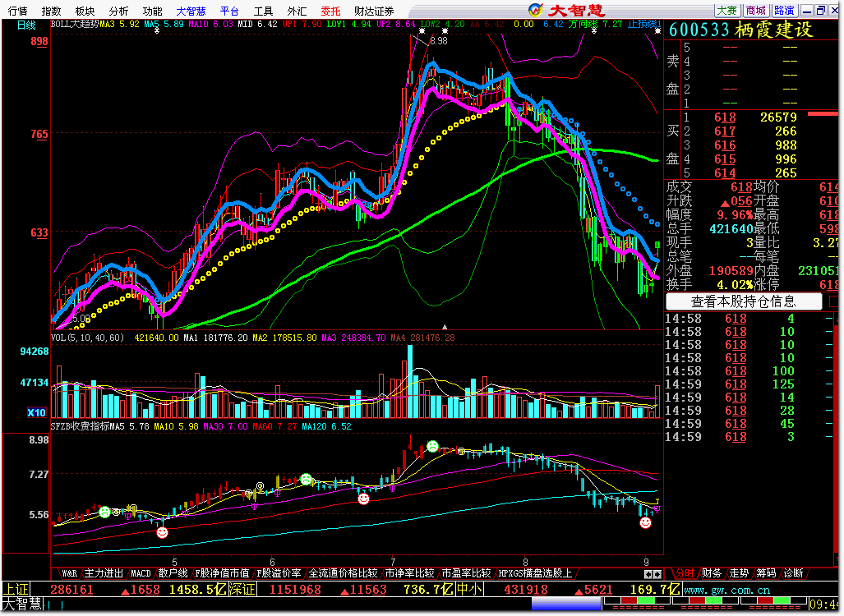This screenshot has height=616, width=844.
Task: Open the 板块 menu
Action: coord(85,11)
